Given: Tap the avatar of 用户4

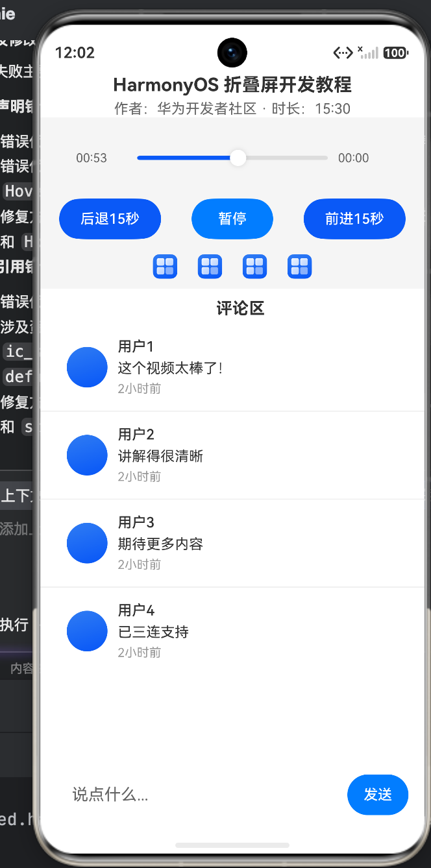Looking at the screenshot, I should (x=87, y=631).
